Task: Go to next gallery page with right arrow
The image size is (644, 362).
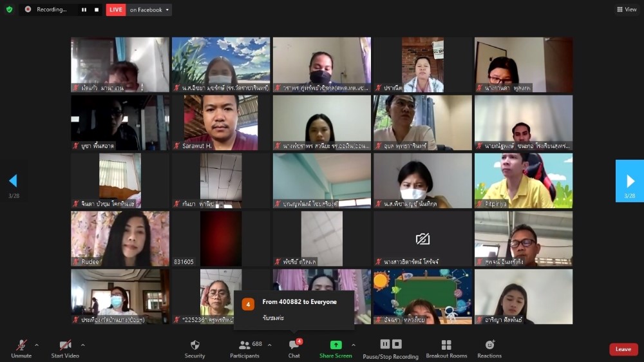Action: click(x=630, y=181)
